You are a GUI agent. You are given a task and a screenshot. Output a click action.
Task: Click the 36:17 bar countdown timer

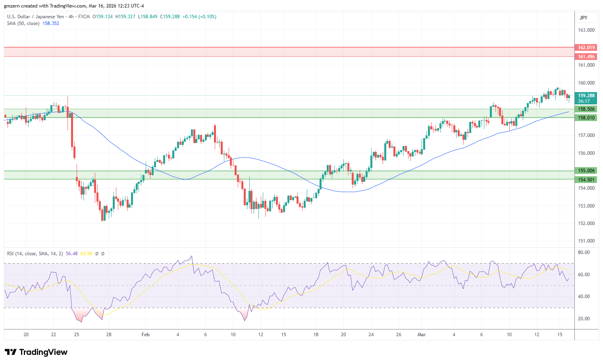pyautogui.click(x=584, y=101)
